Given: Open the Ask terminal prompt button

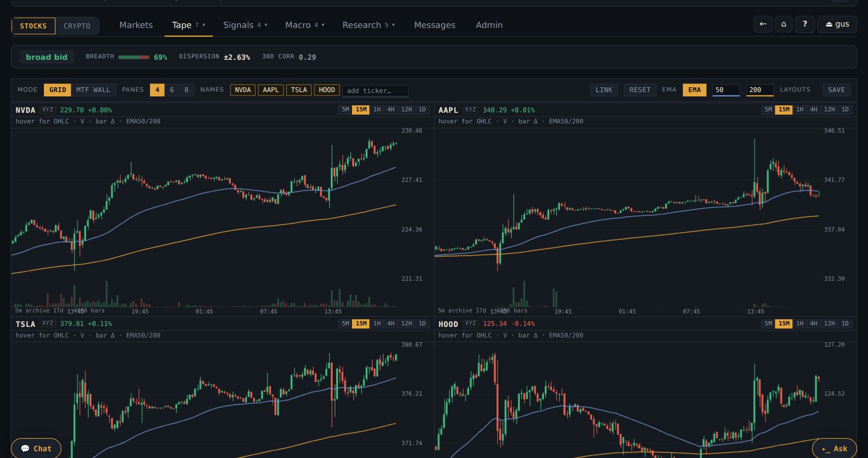Looking at the screenshot, I should coord(834,448).
